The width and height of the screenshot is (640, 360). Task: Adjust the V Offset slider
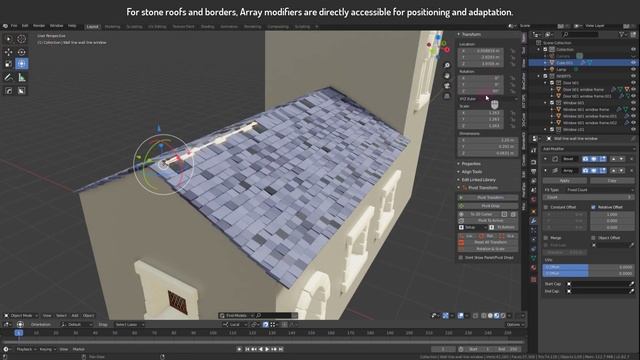588,273
